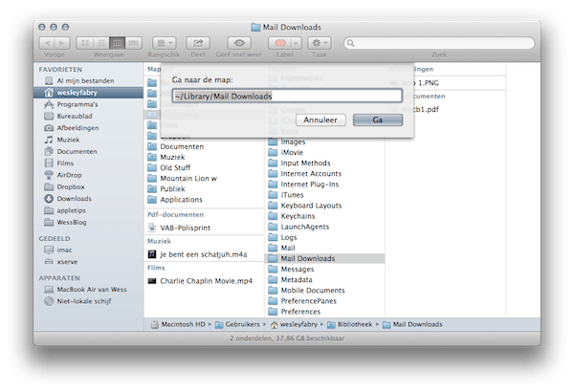Click Bibliotheek in path bar
This screenshot has height=392, width=574.
click(x=349, y=324)
